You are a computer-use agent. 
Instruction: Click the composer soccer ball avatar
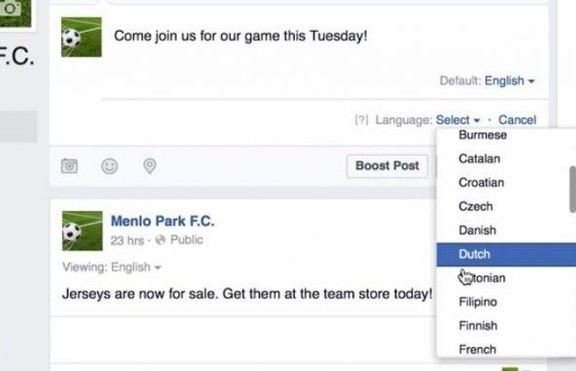point(81,37)
